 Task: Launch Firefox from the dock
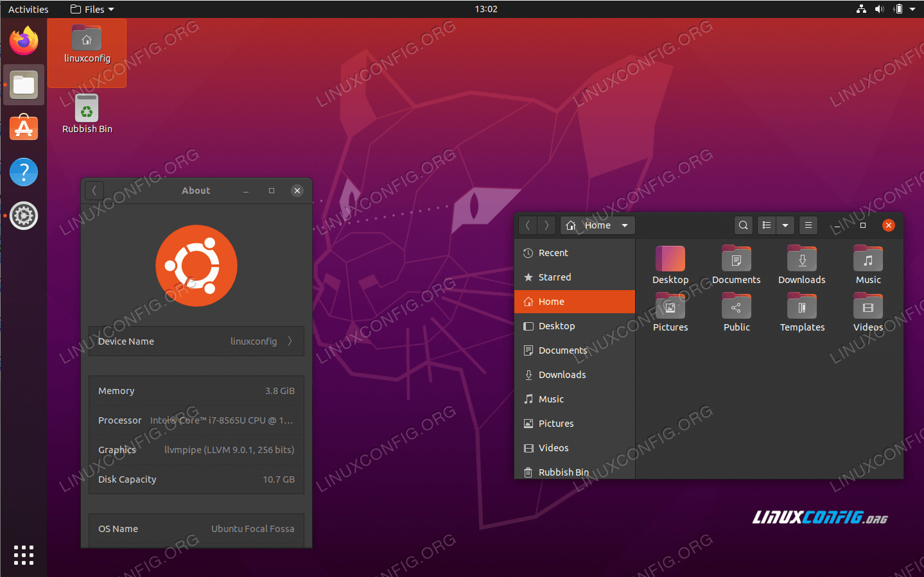click(23, 40)
